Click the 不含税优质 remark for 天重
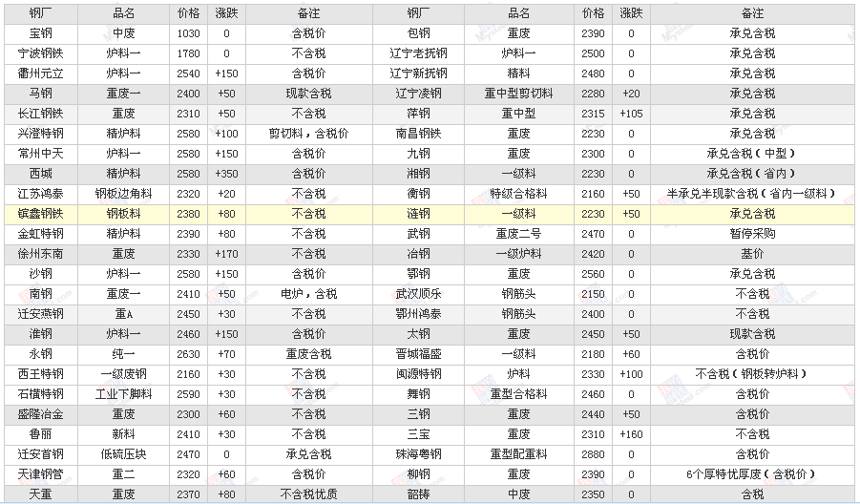Image resolution: width=860 pixels, height=504 pixels. 308,494
